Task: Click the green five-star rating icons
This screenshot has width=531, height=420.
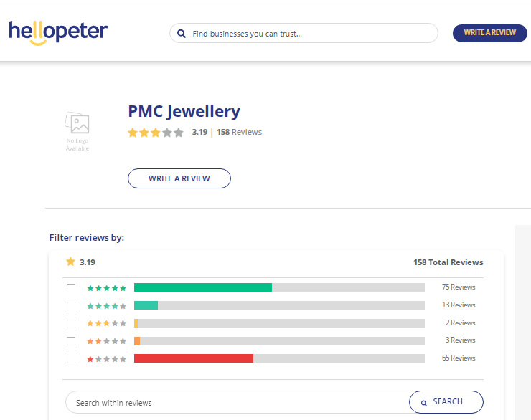Action: (106, 288)
